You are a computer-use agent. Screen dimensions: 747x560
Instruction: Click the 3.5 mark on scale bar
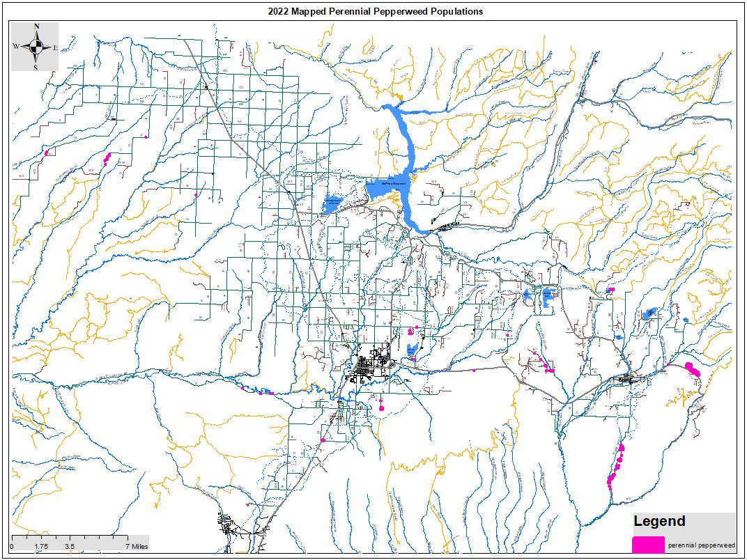pos(70,547)
